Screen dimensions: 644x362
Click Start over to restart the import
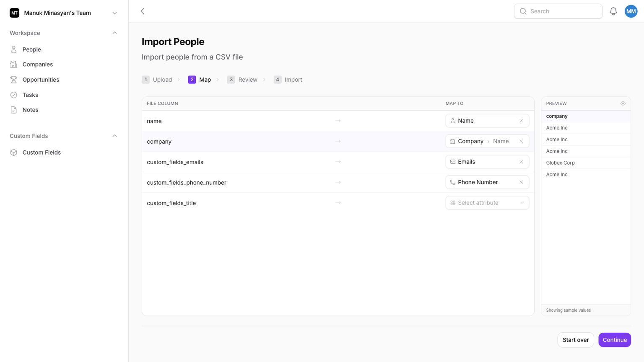pyautogui.click(x=575, y=339)
